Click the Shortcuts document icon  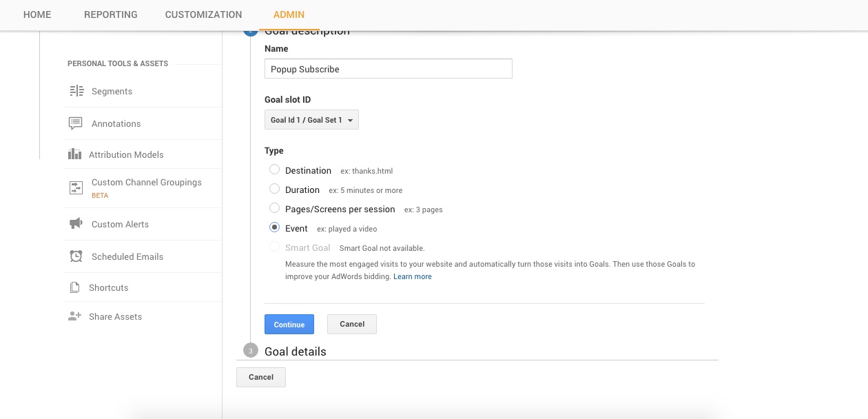74,287
